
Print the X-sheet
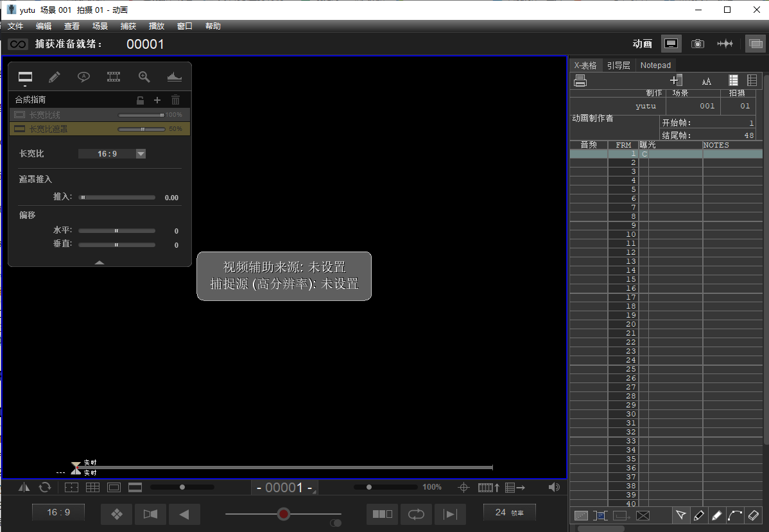[581, 80]
